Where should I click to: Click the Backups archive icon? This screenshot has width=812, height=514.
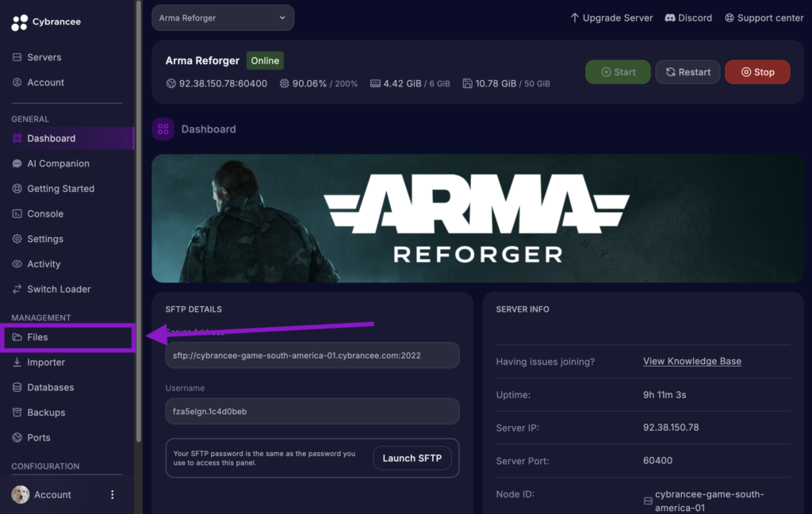[x=17, y=412]
